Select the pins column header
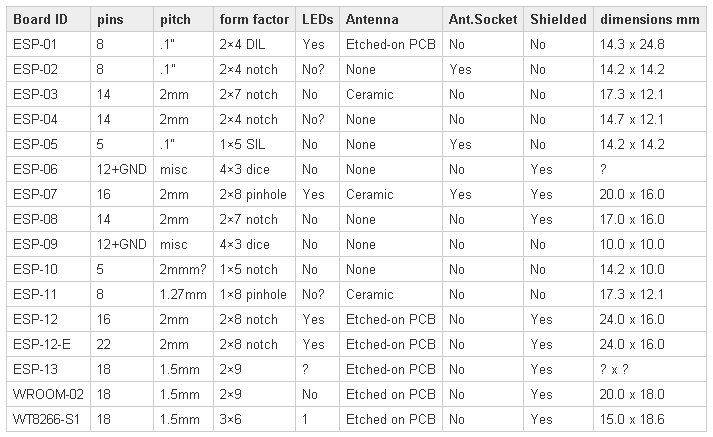The image size is (713, 437). 122,20
